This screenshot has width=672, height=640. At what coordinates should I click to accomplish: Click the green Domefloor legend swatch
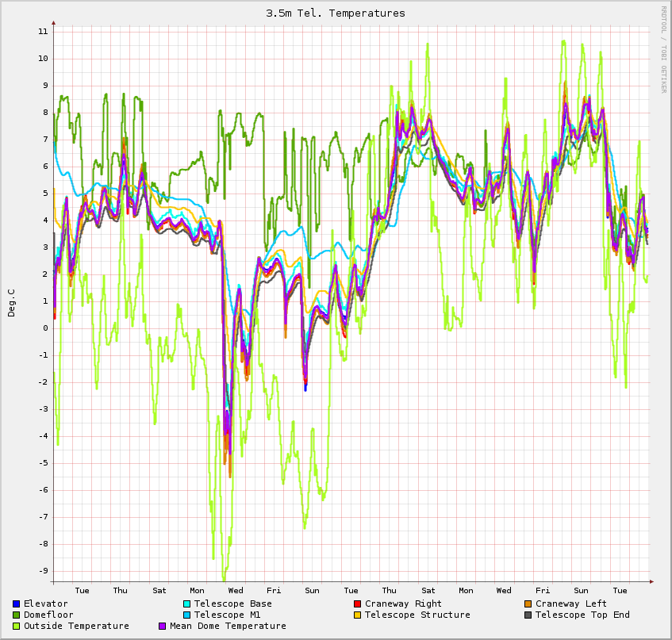coord(16,615)
